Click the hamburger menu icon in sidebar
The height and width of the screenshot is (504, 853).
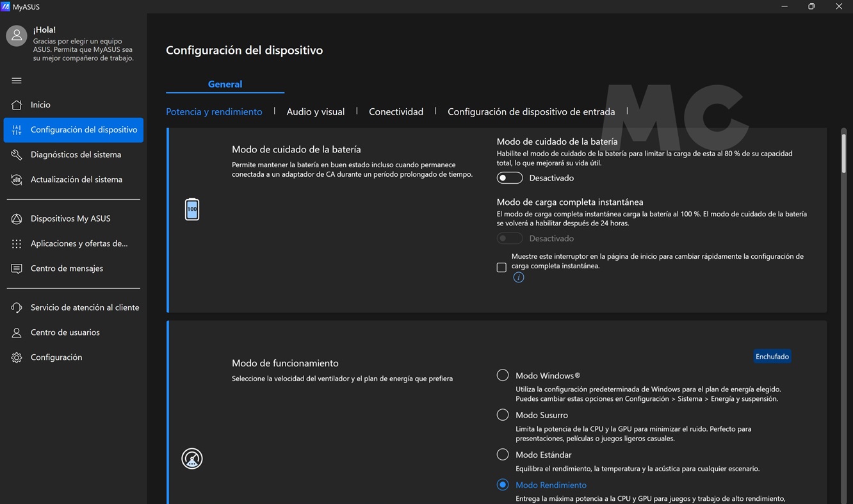17,81
